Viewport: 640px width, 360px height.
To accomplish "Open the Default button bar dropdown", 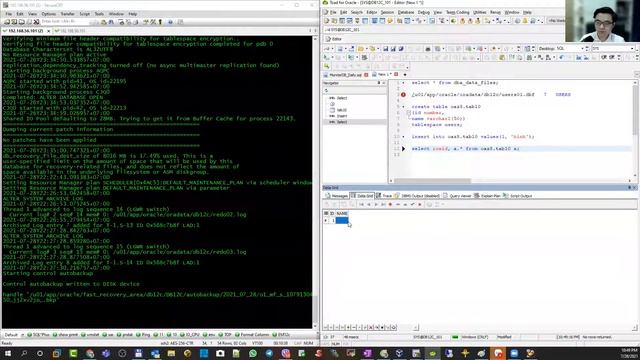I will point(14,335).
